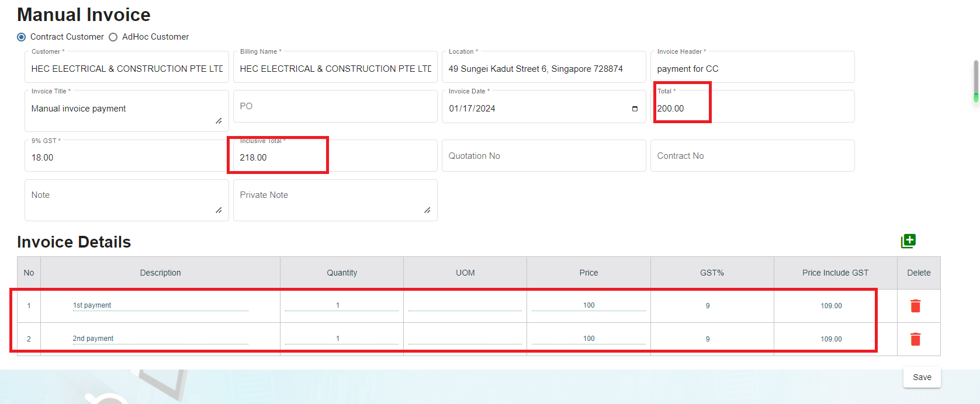The height and width of the screenshot is (404, 980).
Task: Delete the 2nd payment row
Action: [915, 339]
